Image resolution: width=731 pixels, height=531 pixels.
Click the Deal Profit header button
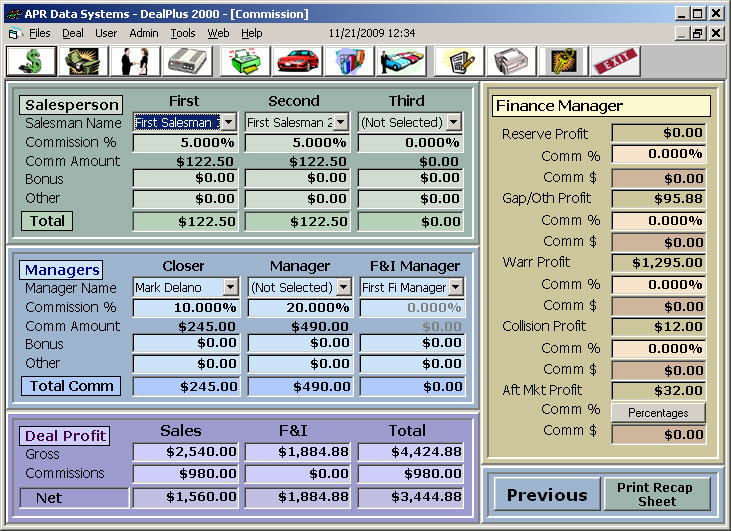pos(64,436)
